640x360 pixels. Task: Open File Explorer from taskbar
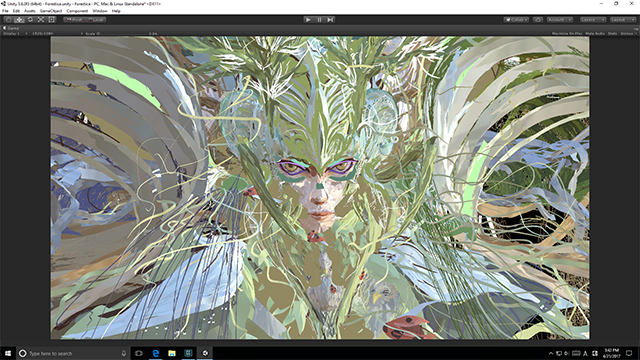(x=172, y=353)
